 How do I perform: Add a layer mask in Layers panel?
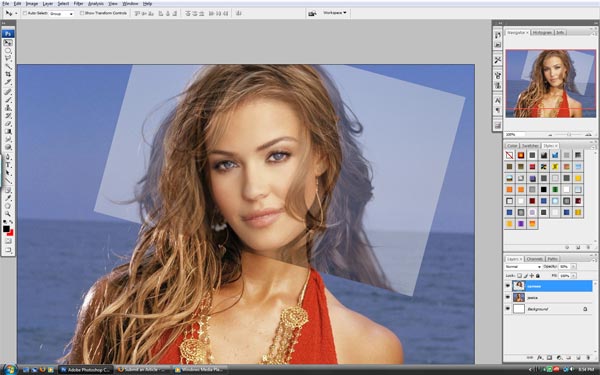549,358
